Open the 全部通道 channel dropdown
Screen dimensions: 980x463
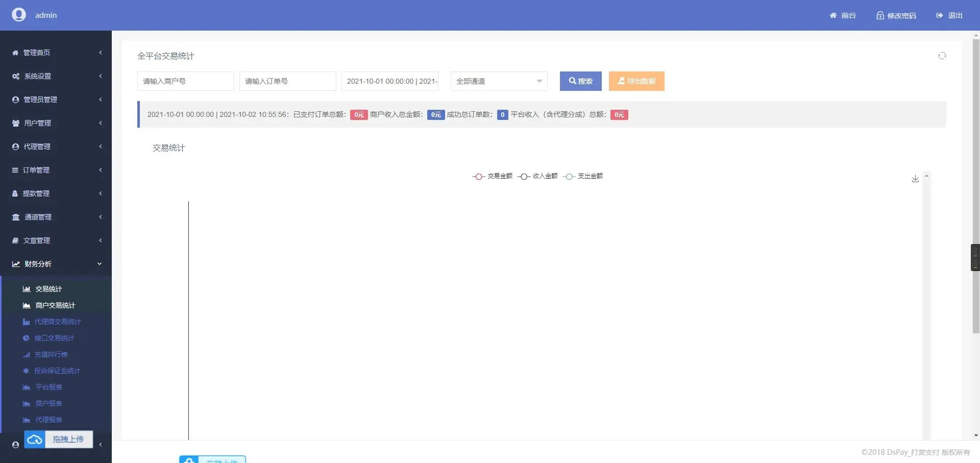[499, 81]
